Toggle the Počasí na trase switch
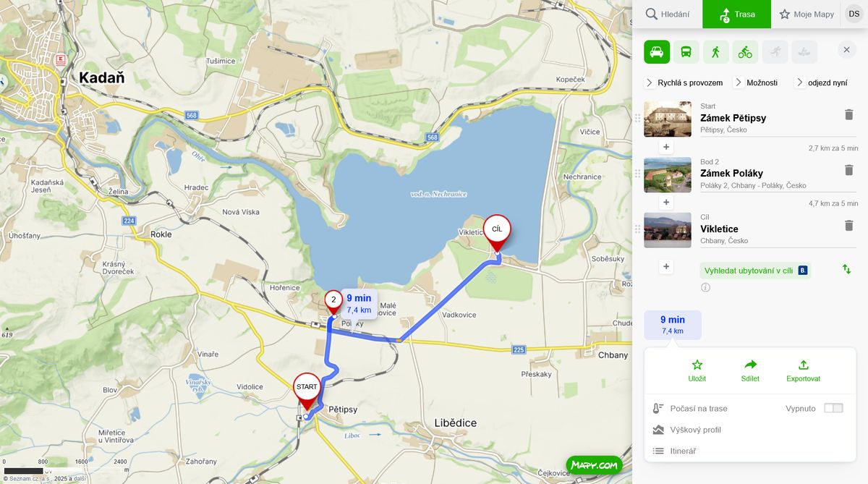868x484 pixels. [x=833, y=408]
